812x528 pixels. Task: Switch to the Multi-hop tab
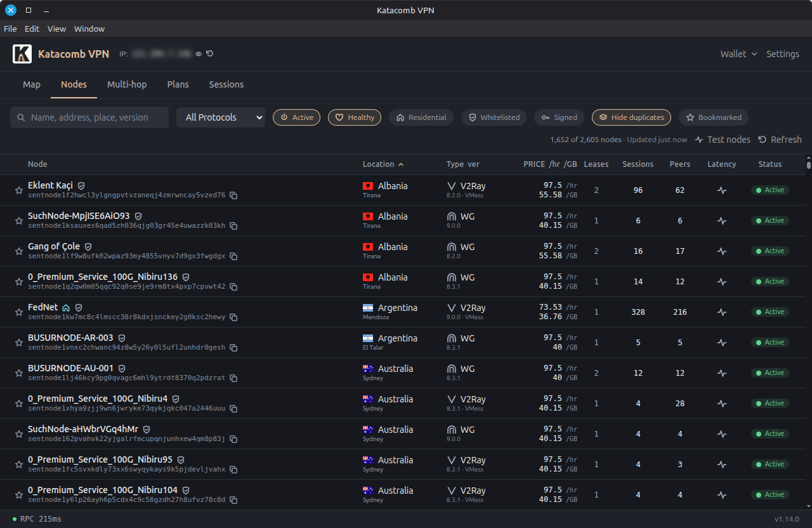click(x=127, y=84)
